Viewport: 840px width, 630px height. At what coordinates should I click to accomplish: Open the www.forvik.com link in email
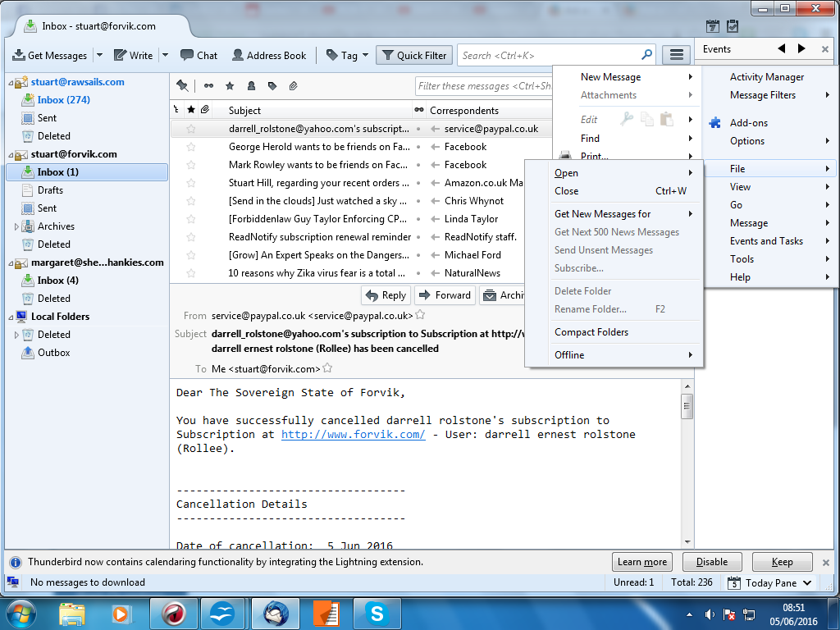click(x=353, y=435)
